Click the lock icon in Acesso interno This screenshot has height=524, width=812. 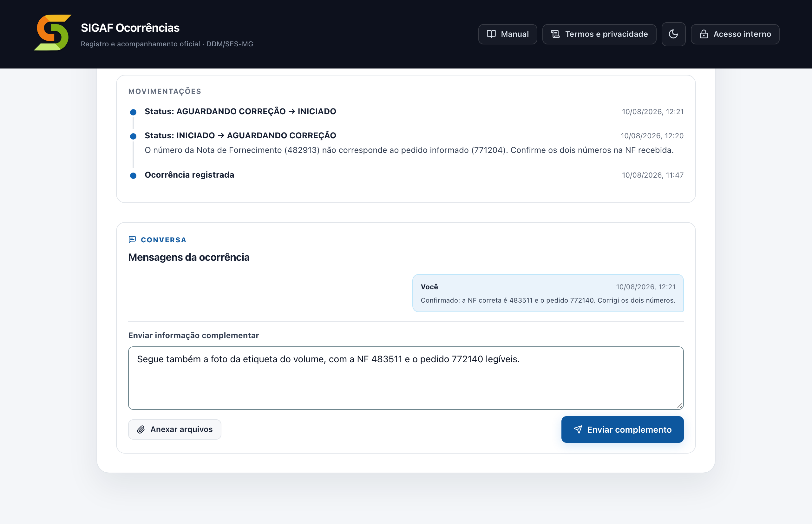(704, 34)
